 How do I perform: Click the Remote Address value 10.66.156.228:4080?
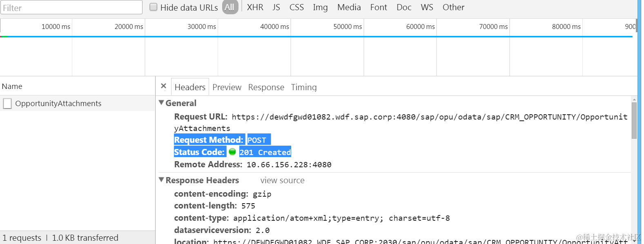click(289, 164)
